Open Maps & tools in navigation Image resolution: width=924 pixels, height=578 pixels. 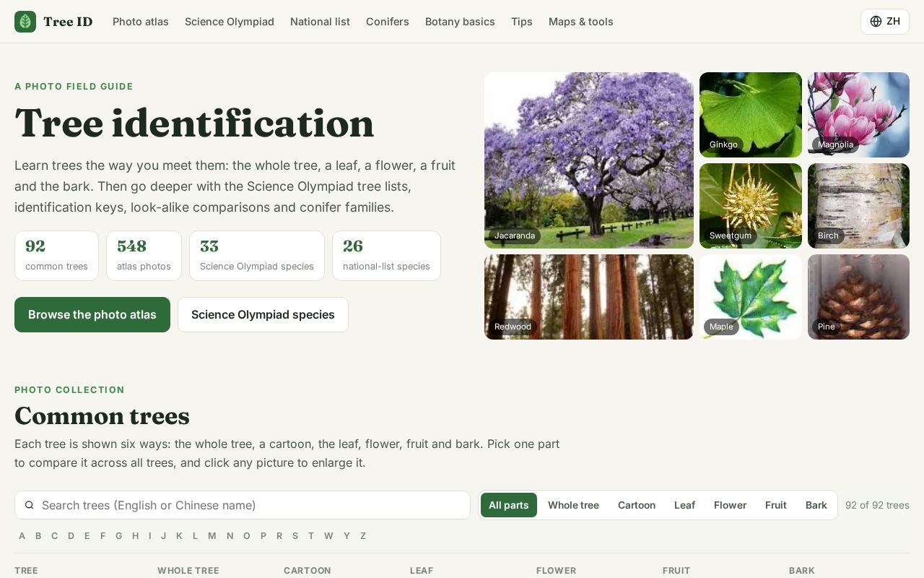[x=581, y=22]
